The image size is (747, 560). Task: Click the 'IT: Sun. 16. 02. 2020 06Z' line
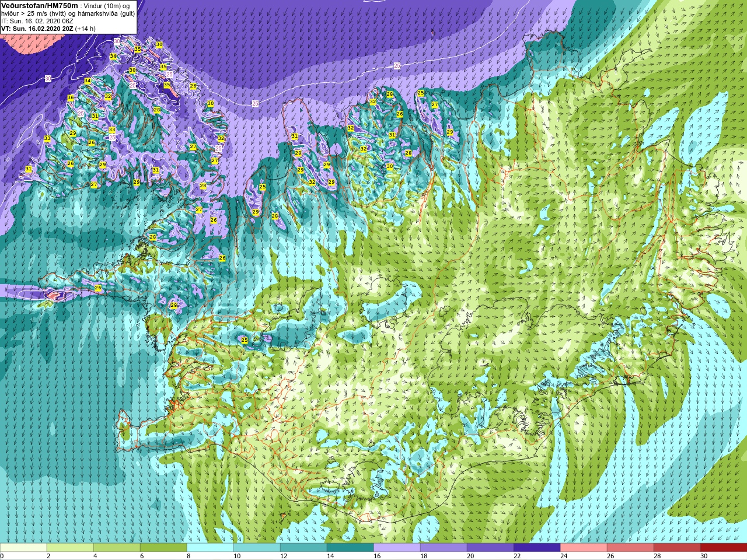[37, 20]
